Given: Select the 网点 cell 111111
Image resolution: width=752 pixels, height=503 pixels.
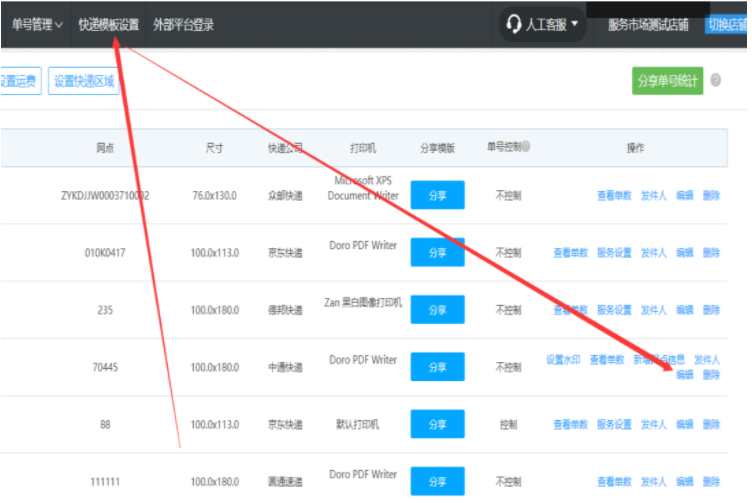Looking at the screenshot, I should (x=105, y=481).
